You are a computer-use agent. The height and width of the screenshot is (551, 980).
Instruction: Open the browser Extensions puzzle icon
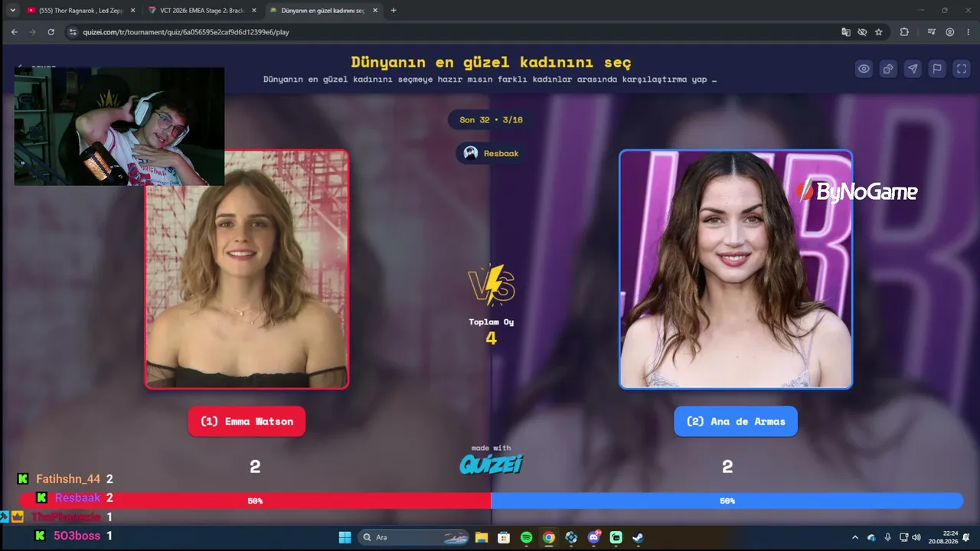[x=904, y=32]
